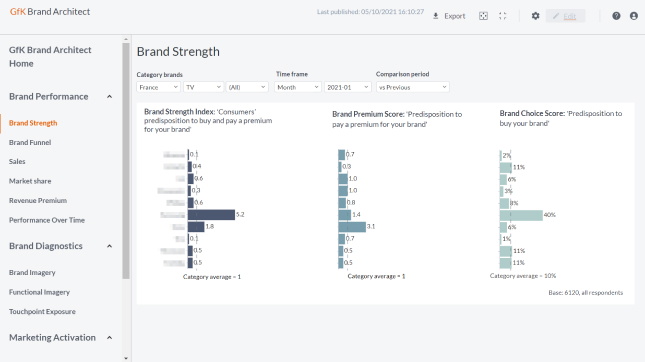
Task: Open the vs Previous comparison dropdown
Action: click(413, 87)
